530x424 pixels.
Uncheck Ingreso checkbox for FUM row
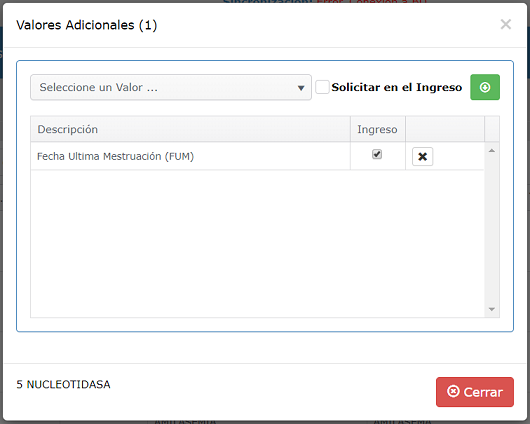point(377,154)
